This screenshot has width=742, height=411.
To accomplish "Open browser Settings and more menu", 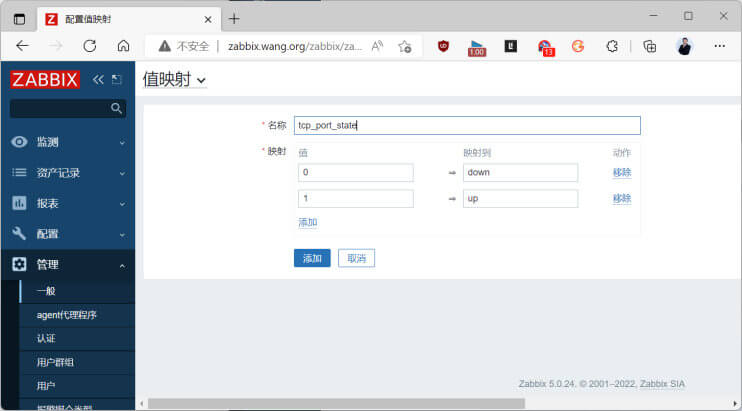I will click(x=720, y=46).
